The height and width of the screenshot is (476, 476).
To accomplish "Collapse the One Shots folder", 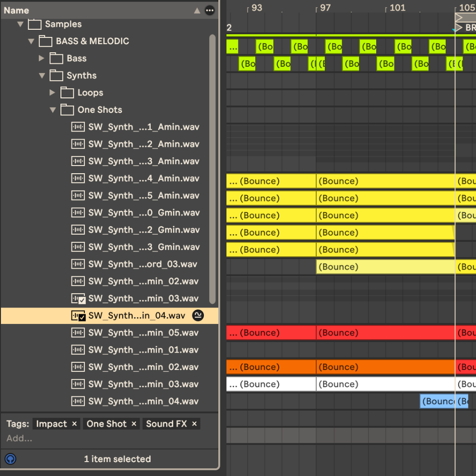I will point(53,110).
